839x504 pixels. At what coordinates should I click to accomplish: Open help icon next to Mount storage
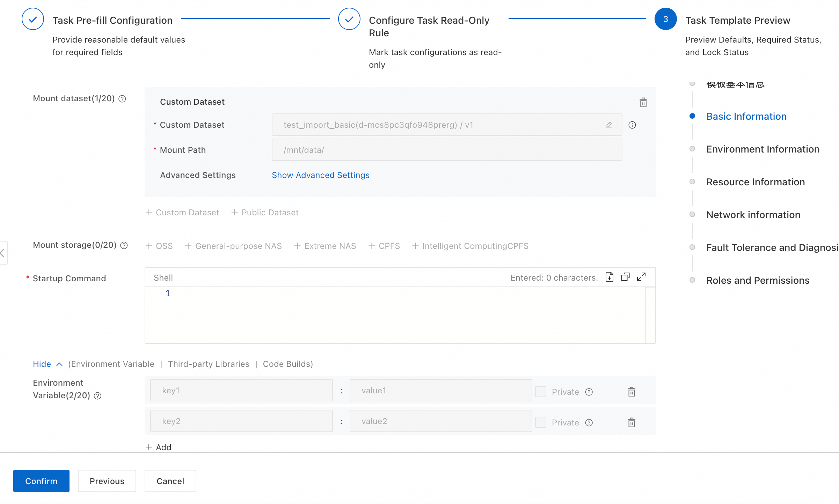point(124,245)
